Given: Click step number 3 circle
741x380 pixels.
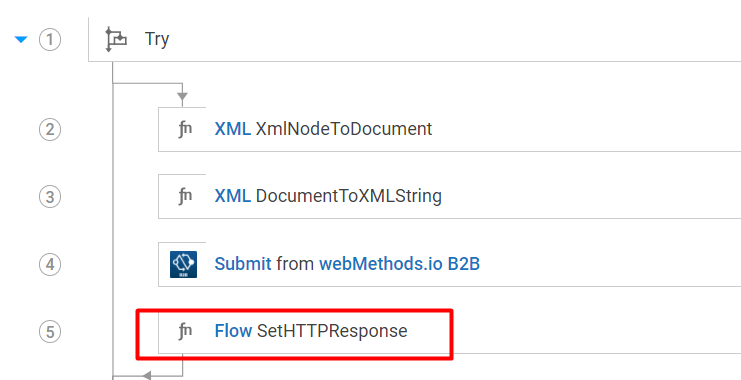Looking at the screenshot, I should pos(50,197).
